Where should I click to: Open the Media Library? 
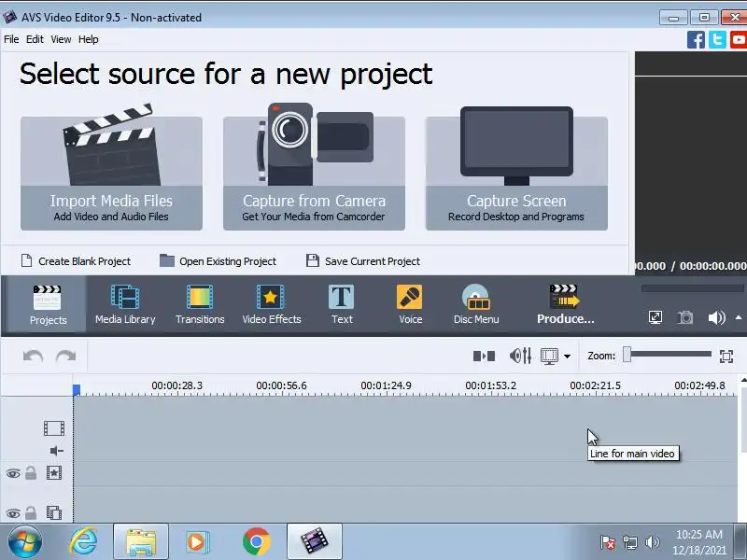coord(125,304)
